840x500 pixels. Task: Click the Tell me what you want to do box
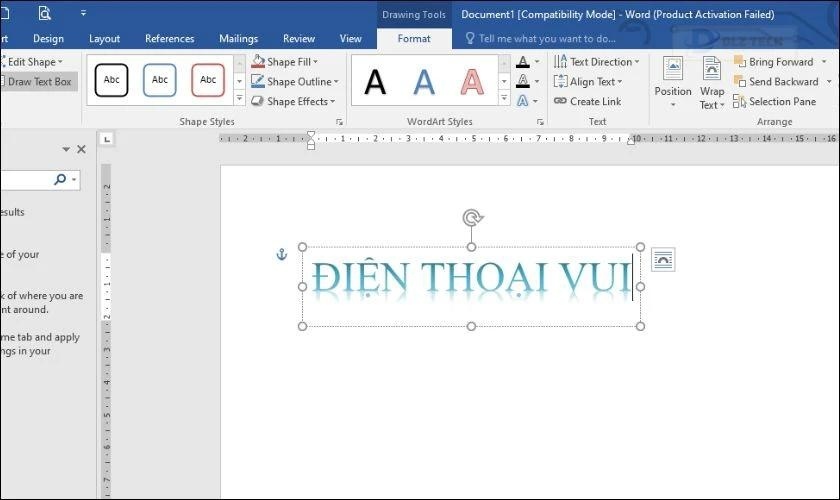tap(541, 39)
